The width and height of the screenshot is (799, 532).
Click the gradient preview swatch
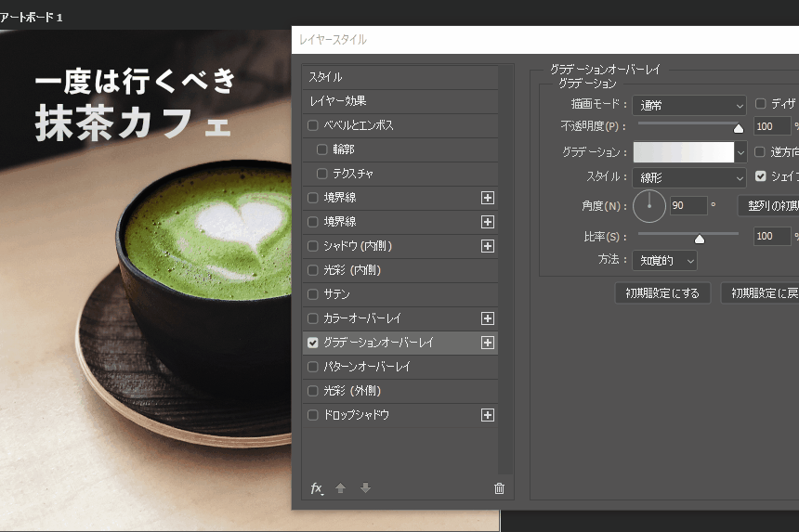pyautogui.click(x=683, y=152)
